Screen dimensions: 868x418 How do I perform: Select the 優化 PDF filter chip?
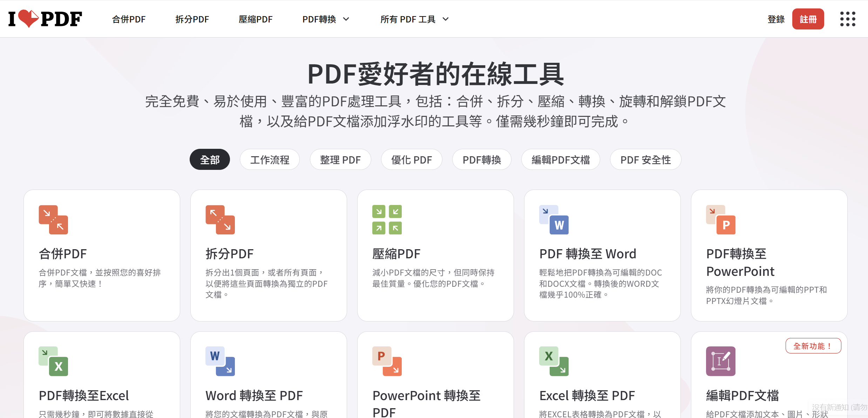point(411,160)
